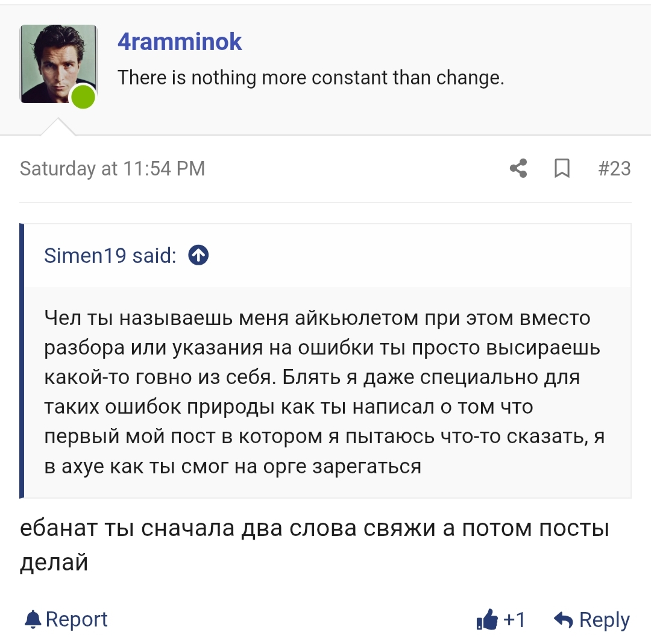
Task: Expand the quoted text starting with Чел
Action: [x=324, y=392]
